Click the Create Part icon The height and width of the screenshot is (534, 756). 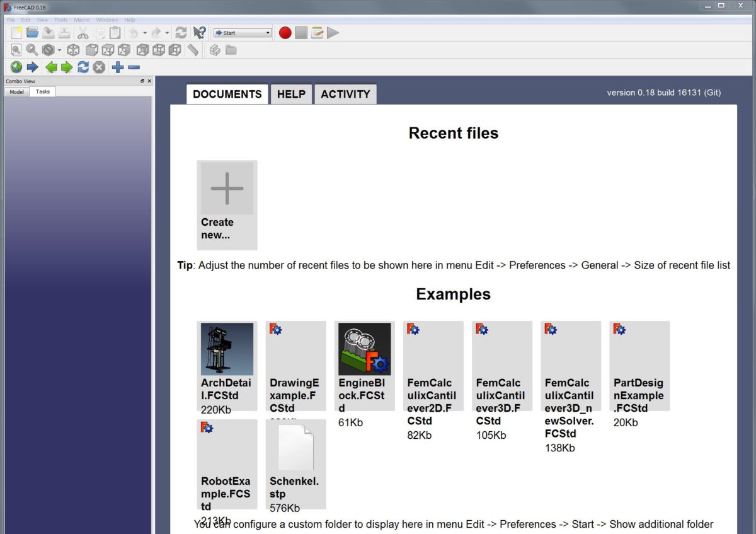click(x=215, y=50)
